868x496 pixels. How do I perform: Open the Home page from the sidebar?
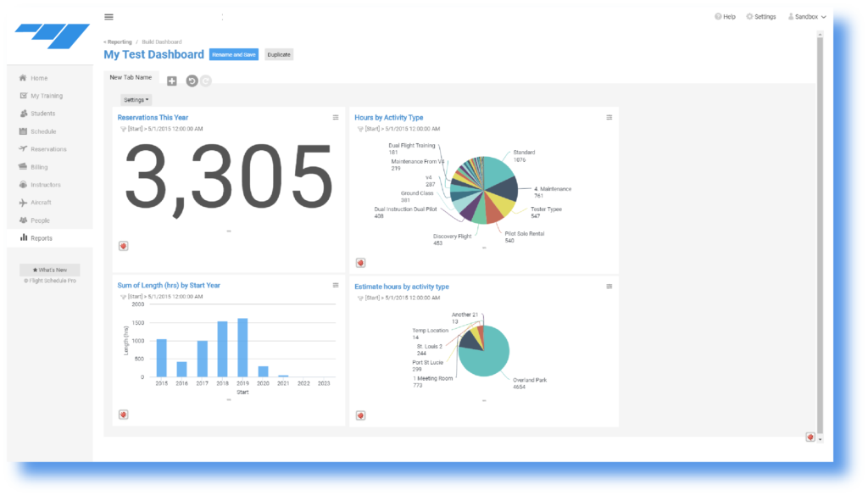click(38, 77)
